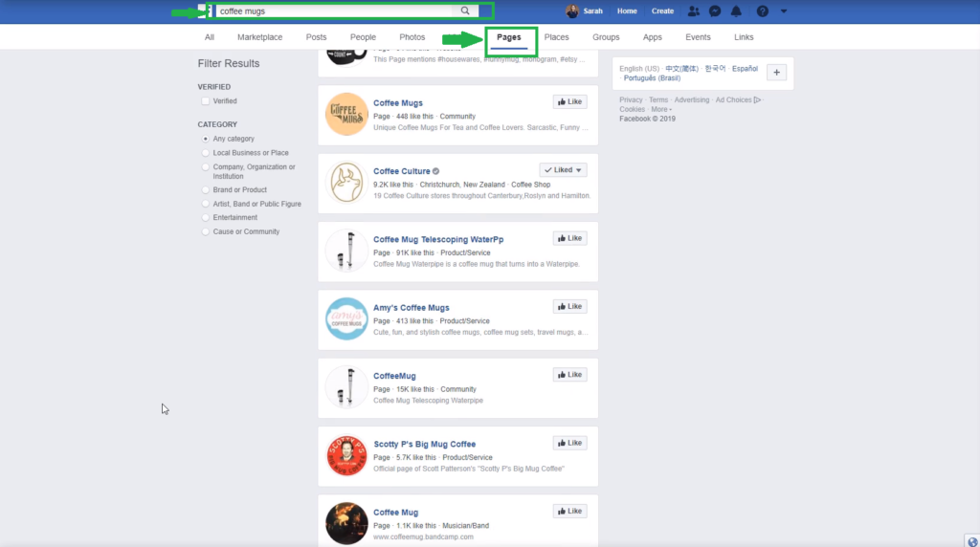Open the account menu dropdown arrow

pos(784,11)
